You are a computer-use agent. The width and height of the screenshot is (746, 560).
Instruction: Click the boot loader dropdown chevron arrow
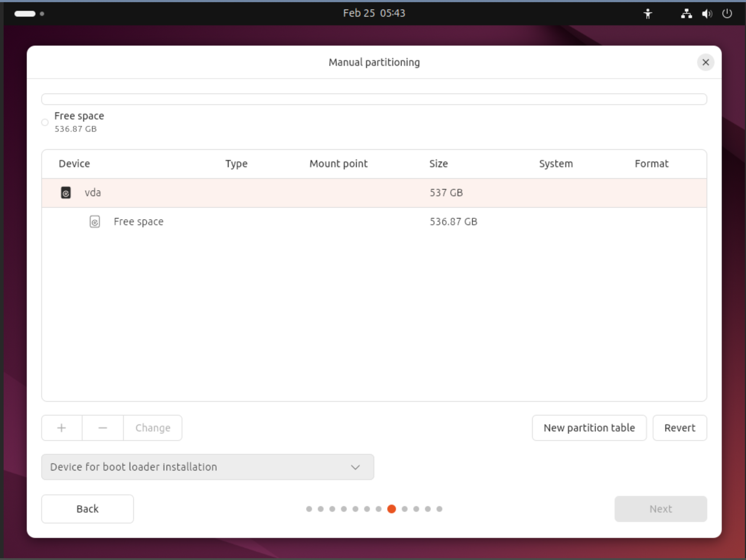tap(355, 467)
